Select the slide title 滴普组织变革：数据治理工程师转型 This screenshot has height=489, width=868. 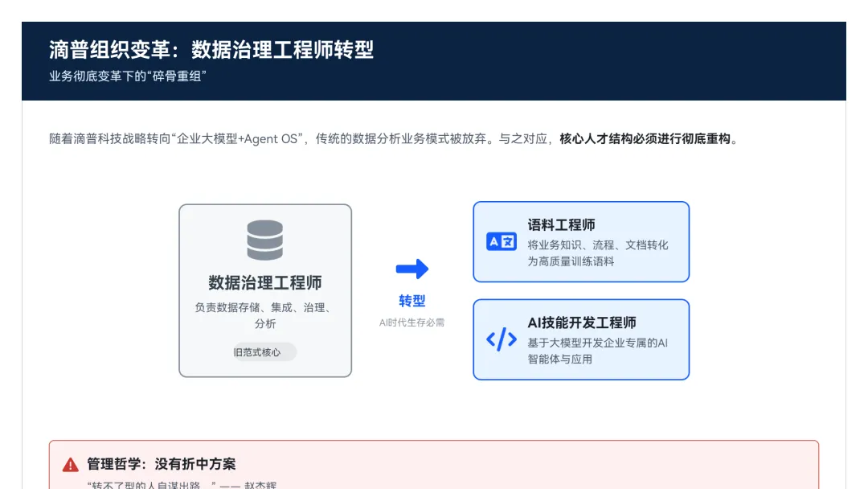click(x=211, y=50)
